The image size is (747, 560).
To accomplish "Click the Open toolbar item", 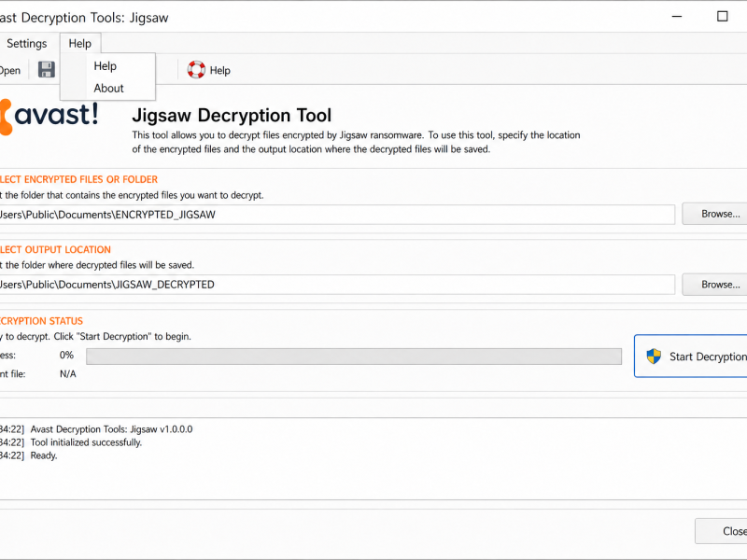I will pos(10,71).
